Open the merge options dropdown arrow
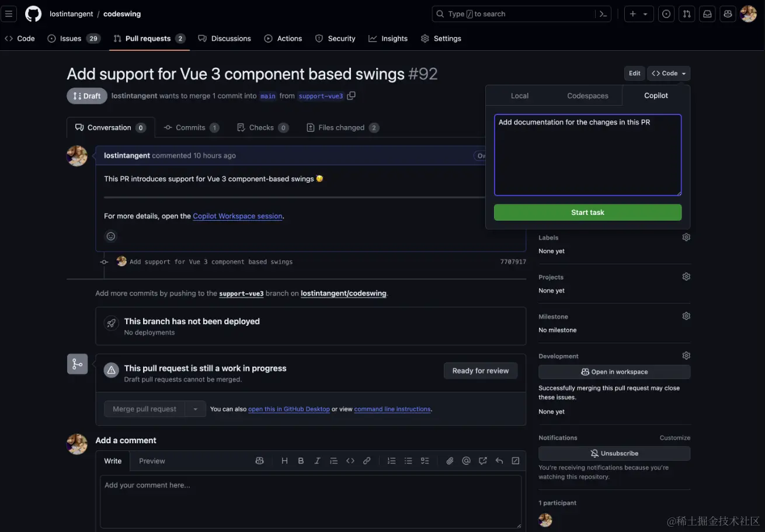765x532 pixels. [x=196, y=409]
